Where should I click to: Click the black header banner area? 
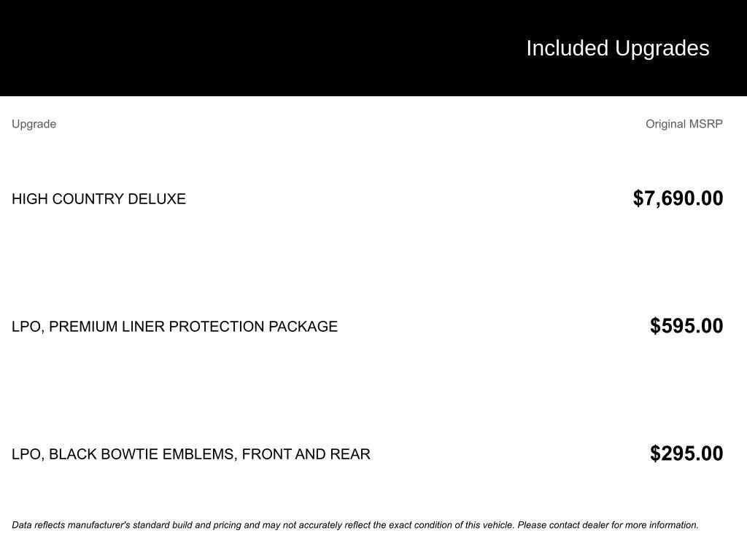[x=373, y=47]
